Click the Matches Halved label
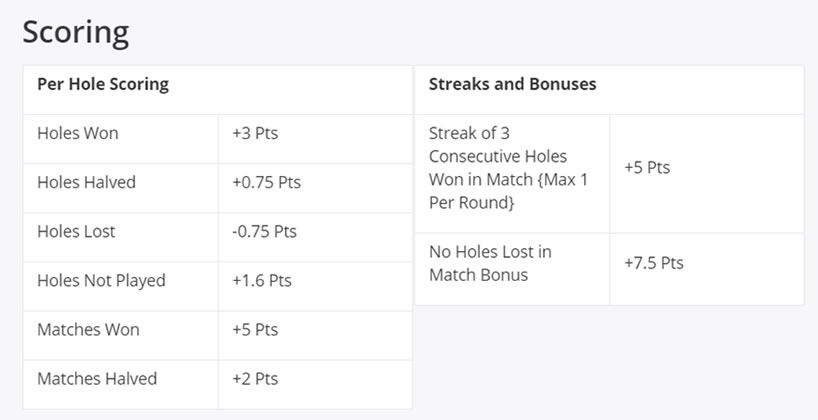Image resolution: width=818 pixels, height=420 pixels. 97,378
